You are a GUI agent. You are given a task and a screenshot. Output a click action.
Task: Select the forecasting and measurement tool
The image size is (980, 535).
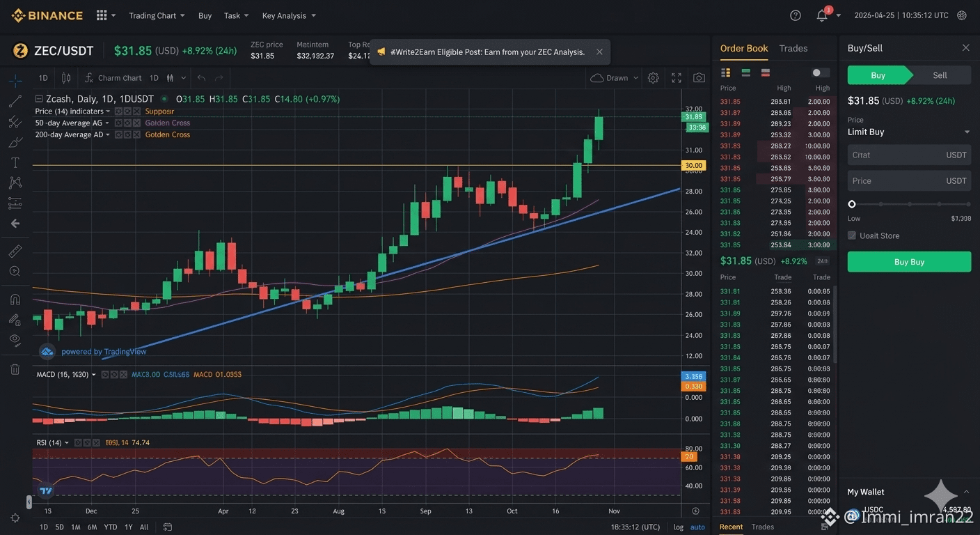[x=15, y=203]
